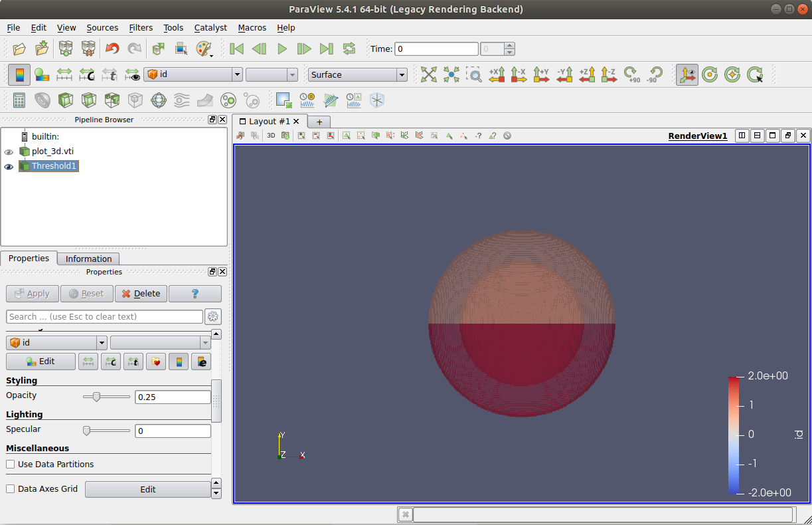Open the Filters menu
Viewport: 812px width, 525px height.
(x=141, y=28)
